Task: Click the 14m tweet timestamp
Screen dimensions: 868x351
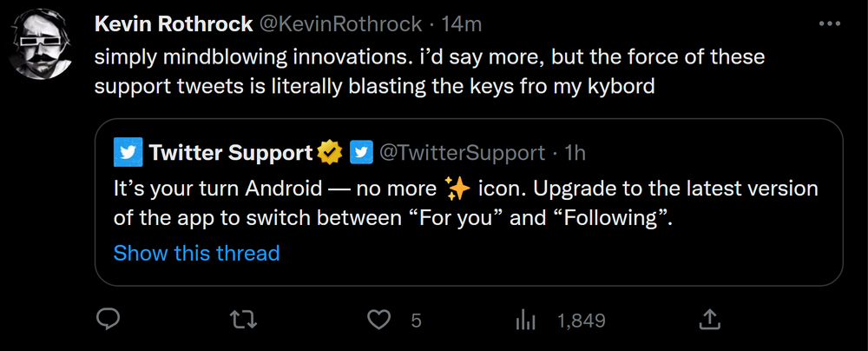Action: 463,23
